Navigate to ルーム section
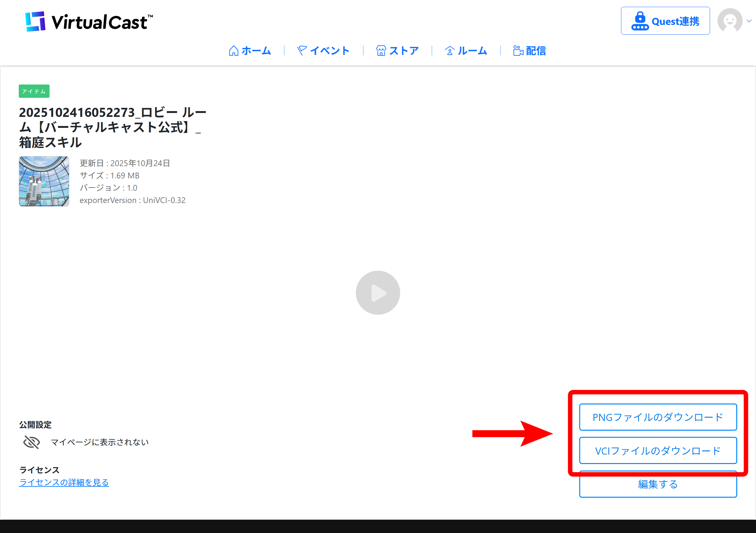 472,51
